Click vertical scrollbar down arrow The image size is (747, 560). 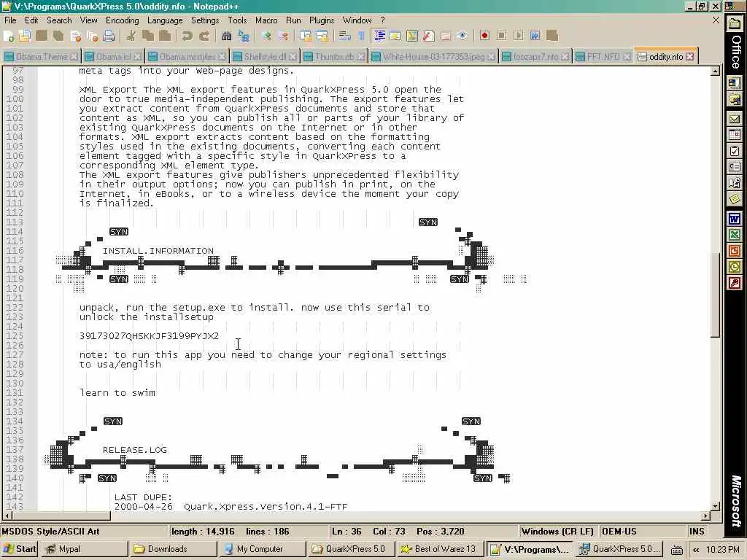tap(715, 506)
